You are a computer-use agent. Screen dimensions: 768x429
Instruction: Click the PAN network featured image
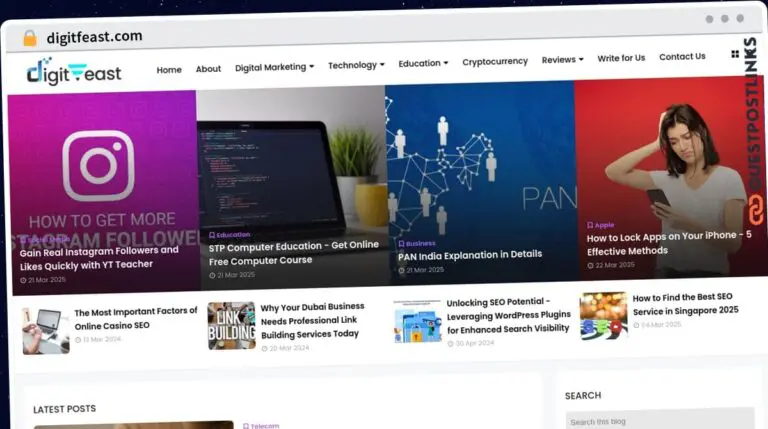point(480,181)
